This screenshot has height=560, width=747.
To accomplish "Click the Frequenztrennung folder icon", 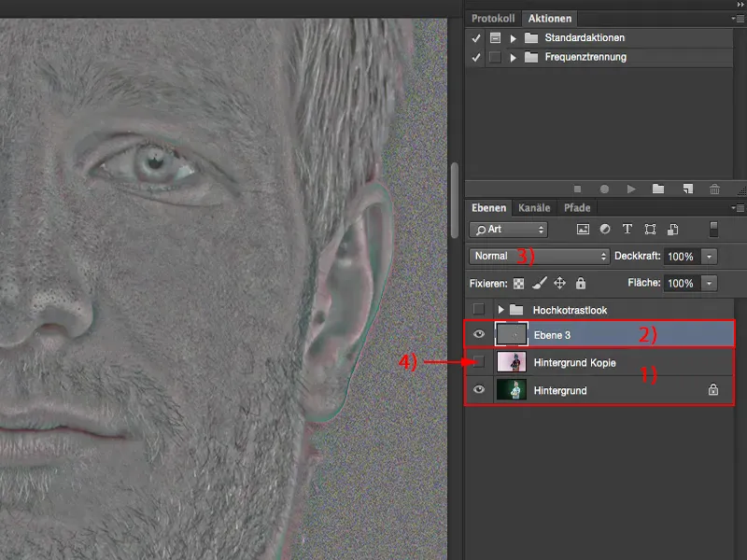I will (531, 57).
